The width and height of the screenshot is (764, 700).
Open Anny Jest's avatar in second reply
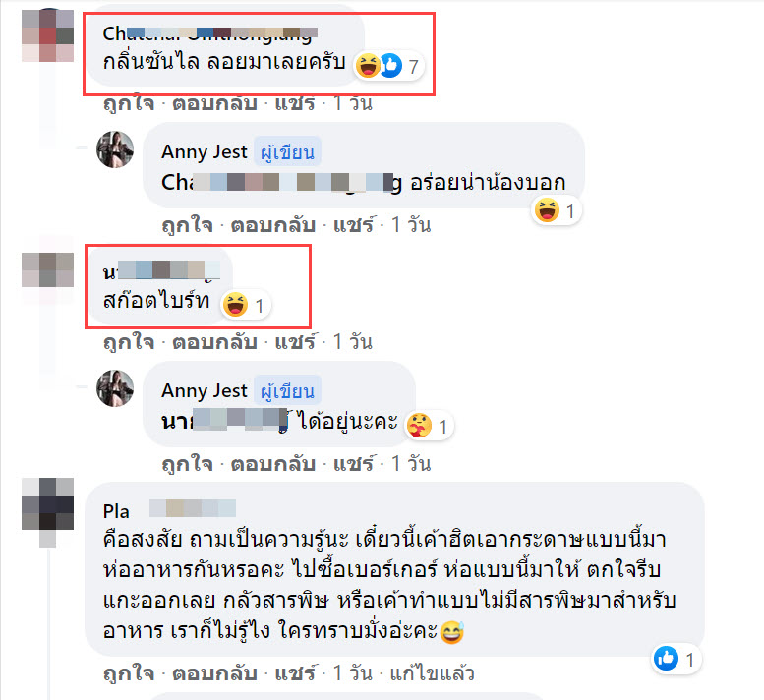click(x=115, y=388)
